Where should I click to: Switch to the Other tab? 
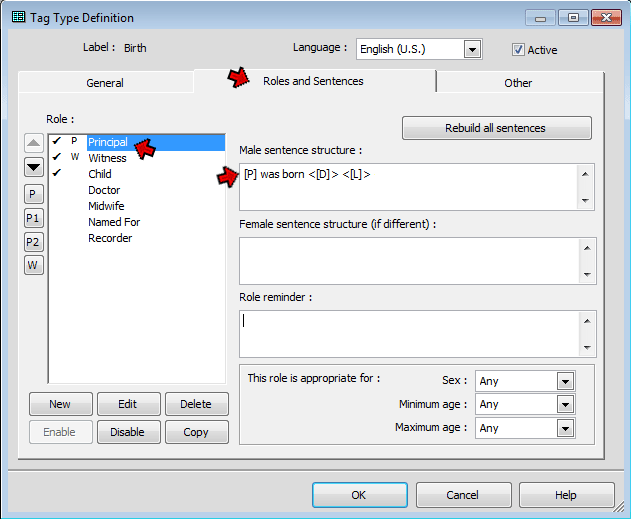(x=518, y=83)
